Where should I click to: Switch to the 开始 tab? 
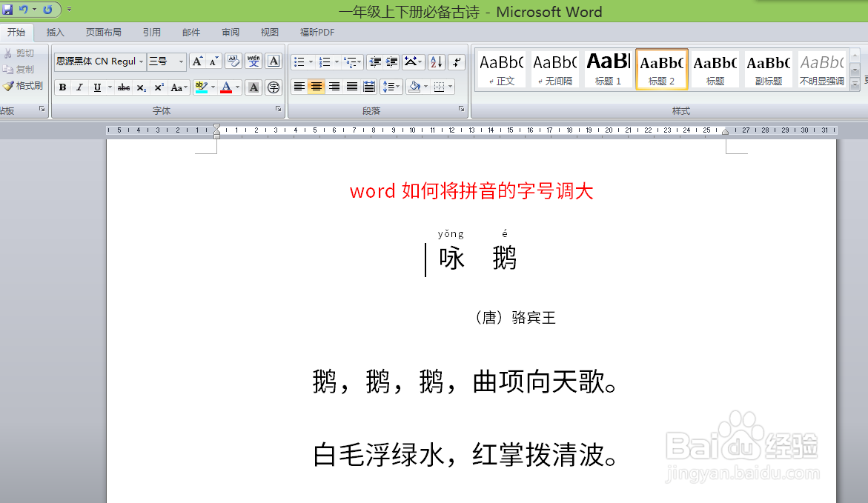pyautogui.click(x=16, y=32)
